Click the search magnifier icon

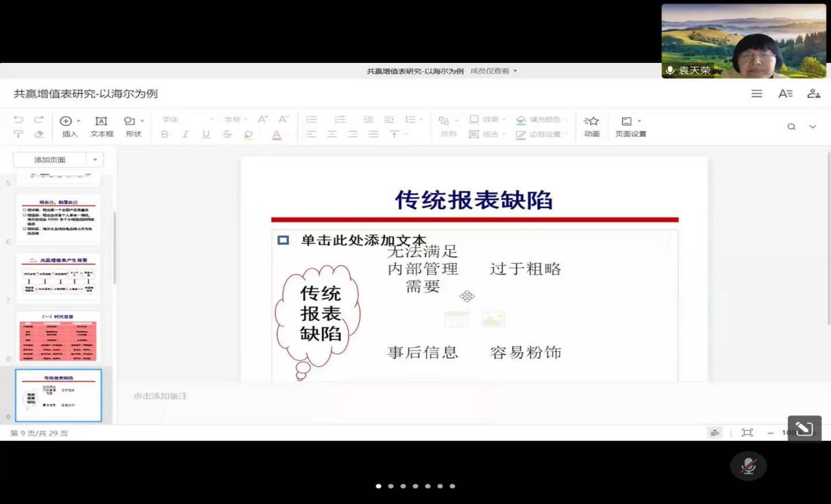point(791,127)
